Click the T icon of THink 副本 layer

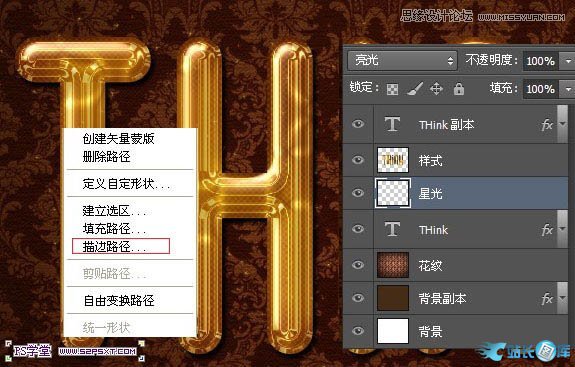click(392, 124)
